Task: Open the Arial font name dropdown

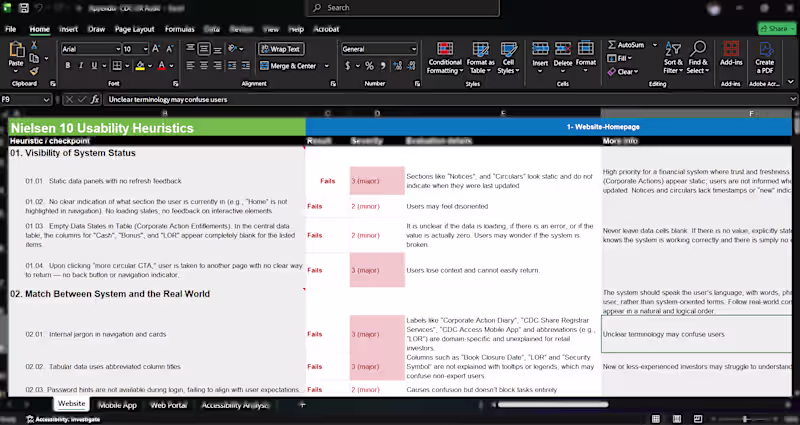Action: 118,49
